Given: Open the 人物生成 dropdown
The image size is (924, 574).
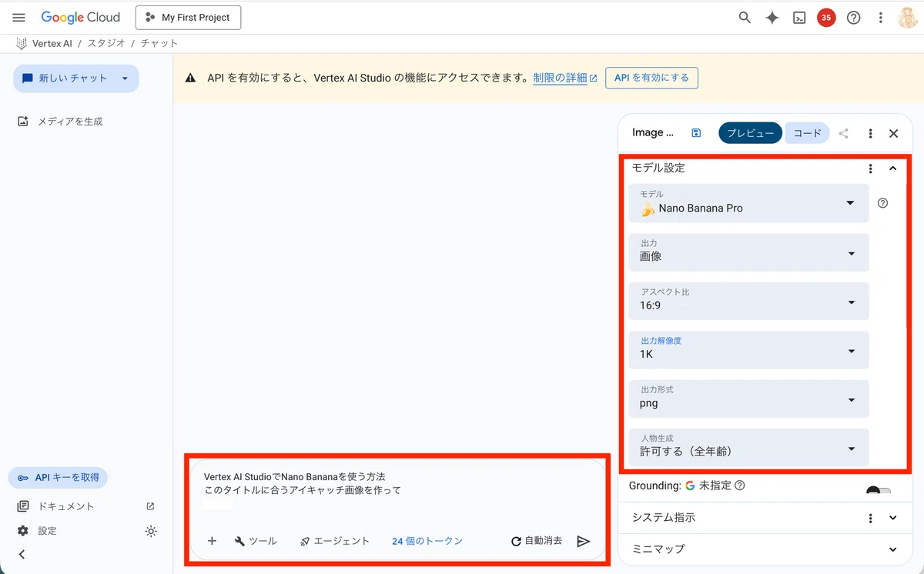Looking at the screenshot, I should pos(748,448).
